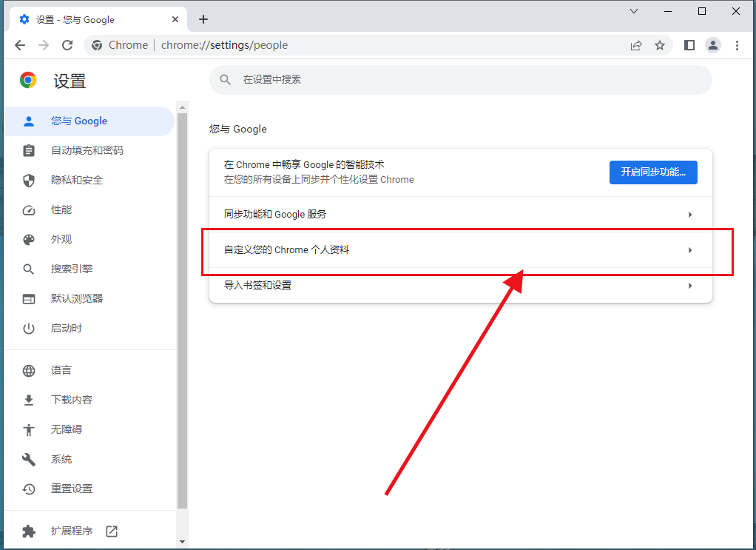Click the sidebar scrollbar down arrow
The width and height of the screenshot is (756, 550).
(183, 541)
